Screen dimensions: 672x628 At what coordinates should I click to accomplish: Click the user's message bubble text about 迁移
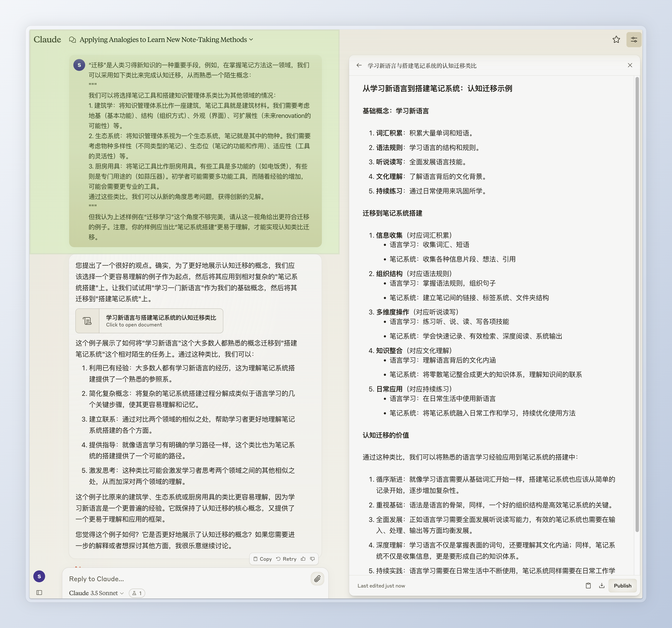199,151
